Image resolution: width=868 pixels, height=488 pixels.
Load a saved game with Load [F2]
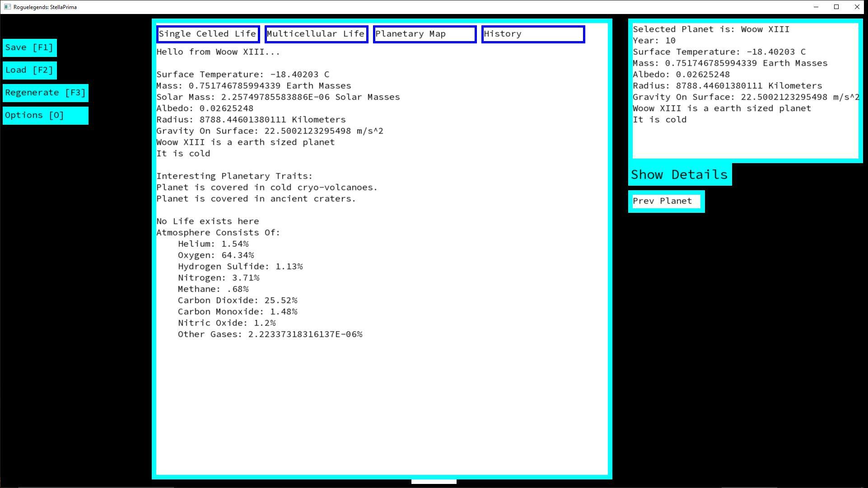[29, 70]
